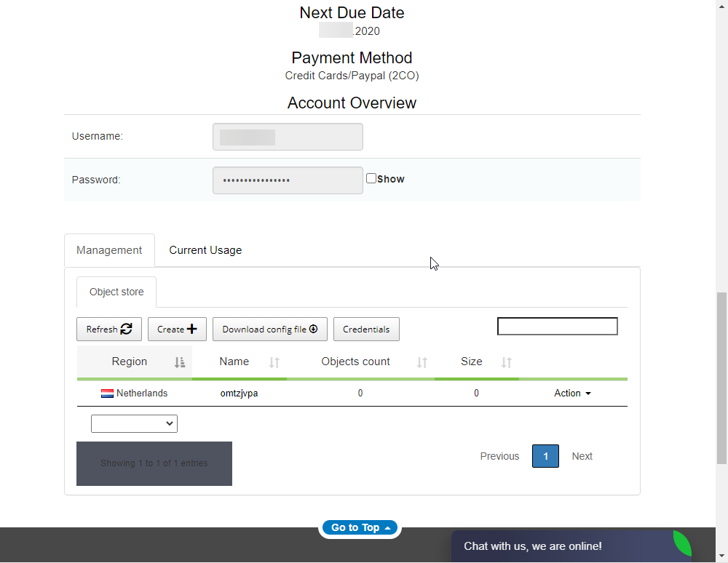Open the Action dropdown for omtzjvpa
The image size is (728, 563).
pyautogui.click(x=572, y=394)
